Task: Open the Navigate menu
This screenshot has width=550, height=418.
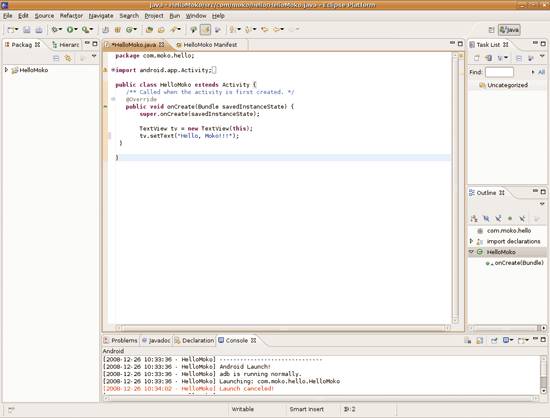Action: click(x=101, y=16)
